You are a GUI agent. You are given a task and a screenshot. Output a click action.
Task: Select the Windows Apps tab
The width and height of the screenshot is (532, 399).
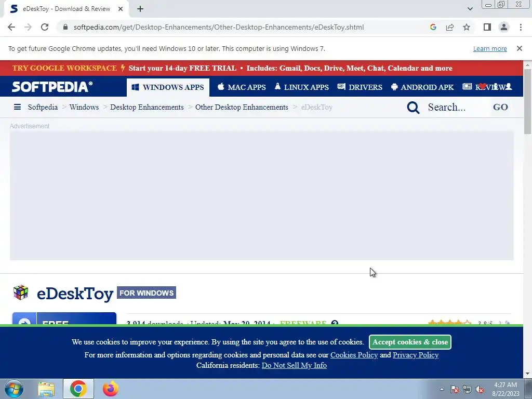(168, 87)
